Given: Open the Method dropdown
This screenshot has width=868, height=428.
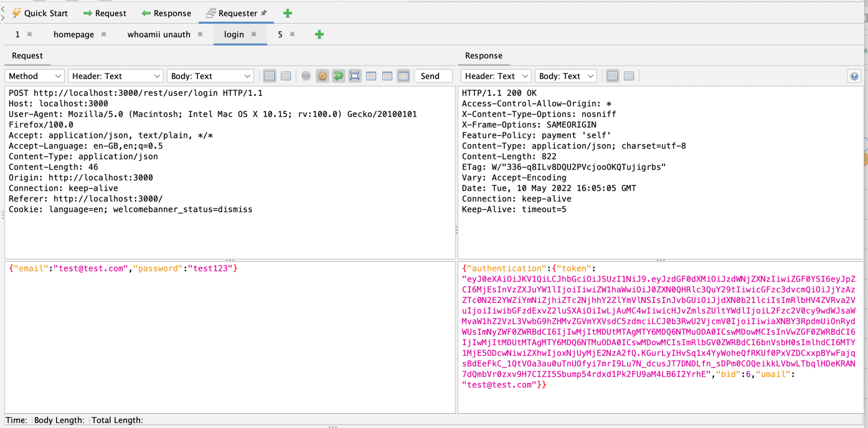Looking at the screenshot, I should [x=34, y=76].
